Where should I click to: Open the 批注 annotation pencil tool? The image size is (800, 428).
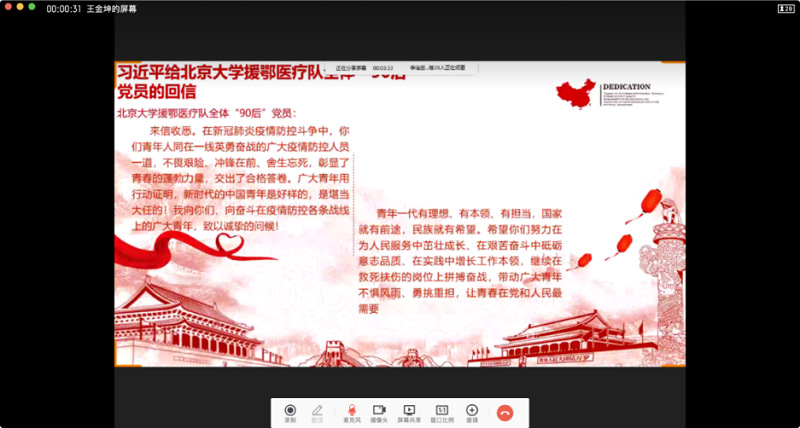(318, 412)
